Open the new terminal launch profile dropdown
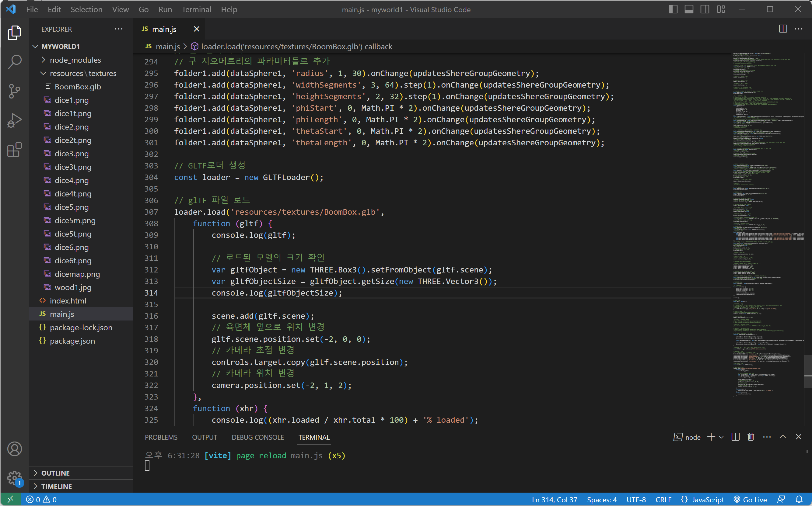 pos(722,437)
